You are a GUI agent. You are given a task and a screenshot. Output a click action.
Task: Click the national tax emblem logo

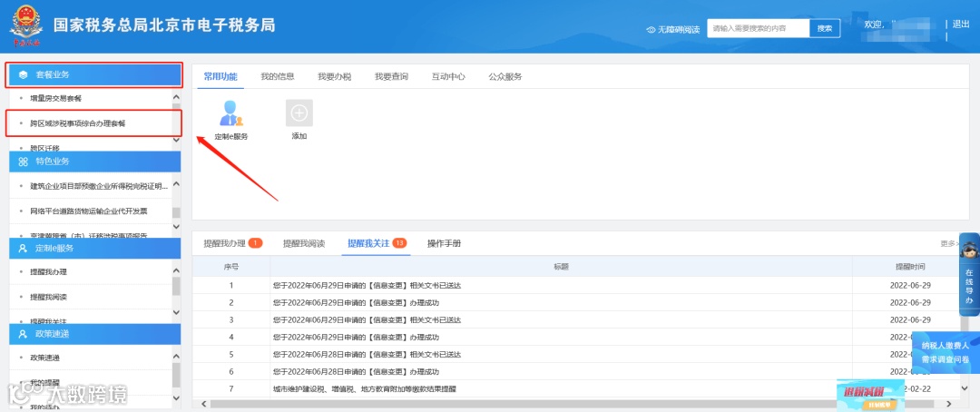tap(25, 26)
